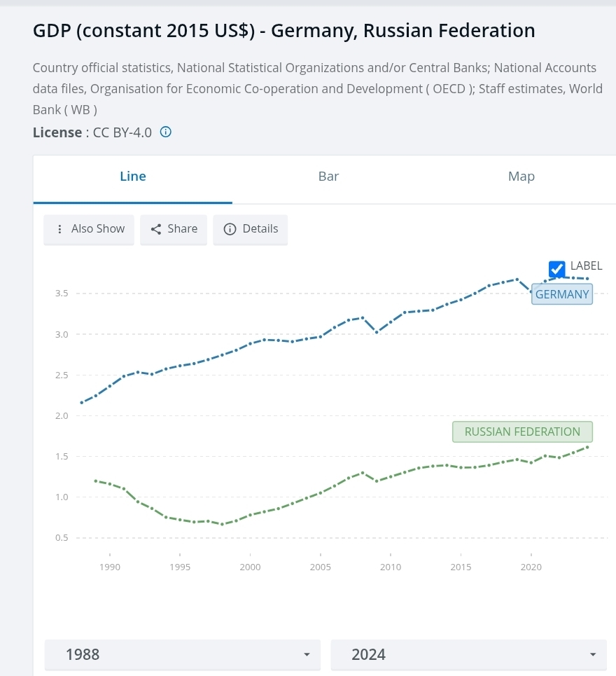Click Russia's last 2024 data point

587,447
